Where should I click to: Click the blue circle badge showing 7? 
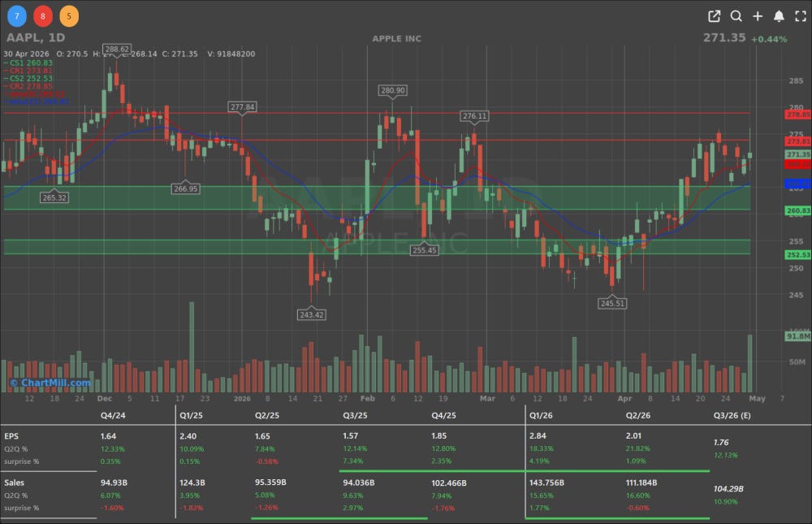pyautogui.click(x=16, y=16)
